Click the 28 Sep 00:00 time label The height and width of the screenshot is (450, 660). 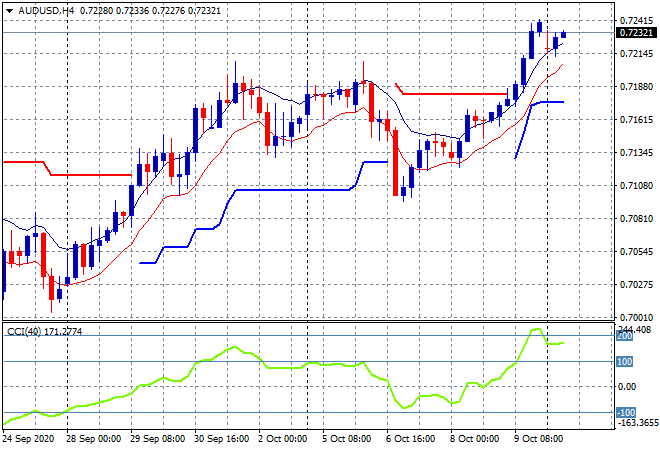point(93,439)
